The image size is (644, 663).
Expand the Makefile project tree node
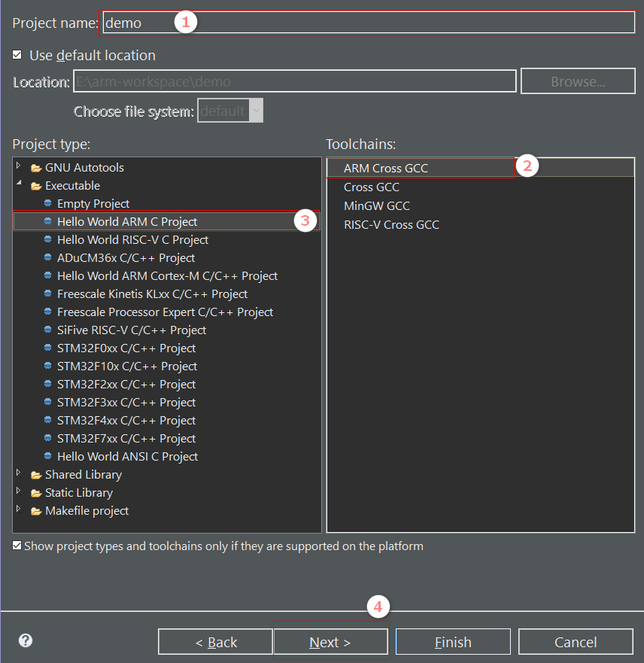tap(19, 509)
